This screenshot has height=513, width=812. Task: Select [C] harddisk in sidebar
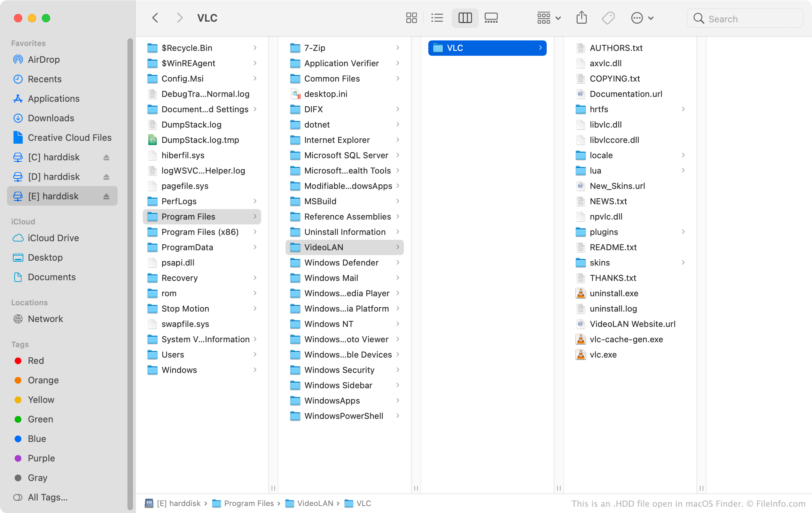click(x=54, y=157)
